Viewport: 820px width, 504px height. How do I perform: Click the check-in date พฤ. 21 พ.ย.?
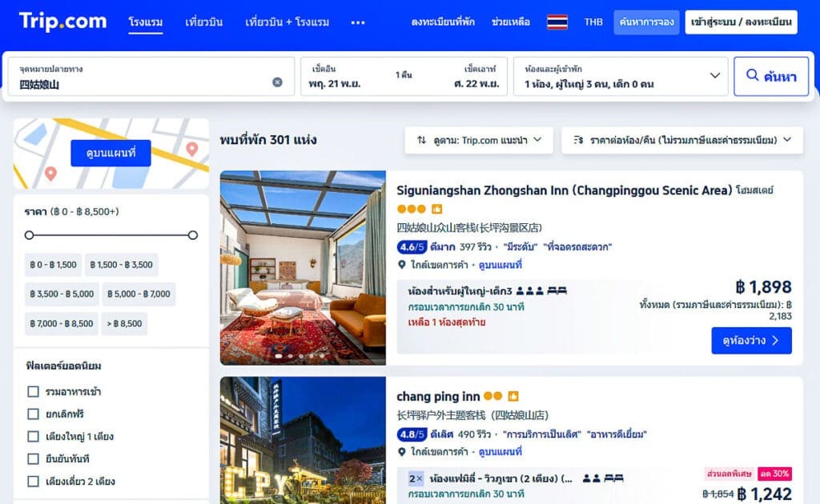335,83
